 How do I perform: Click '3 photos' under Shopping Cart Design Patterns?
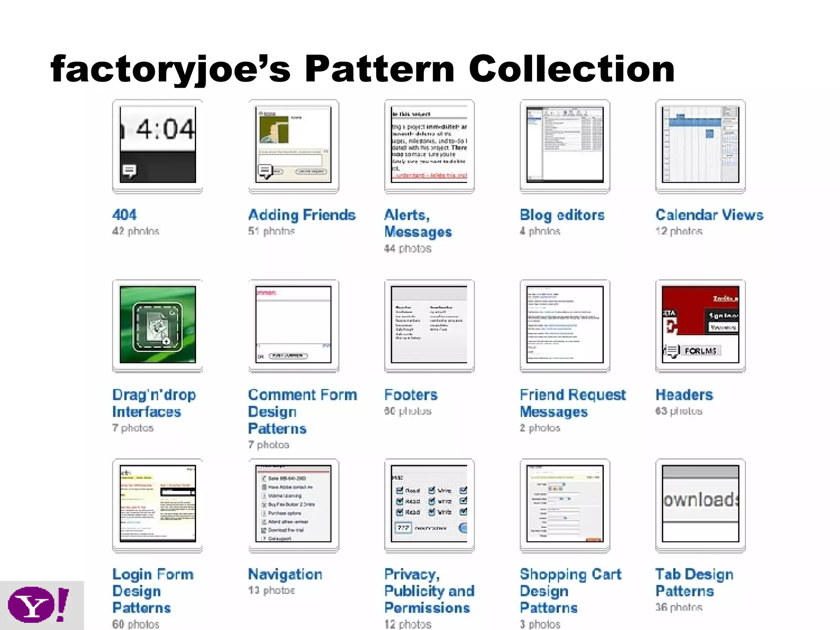pos(540,624)
